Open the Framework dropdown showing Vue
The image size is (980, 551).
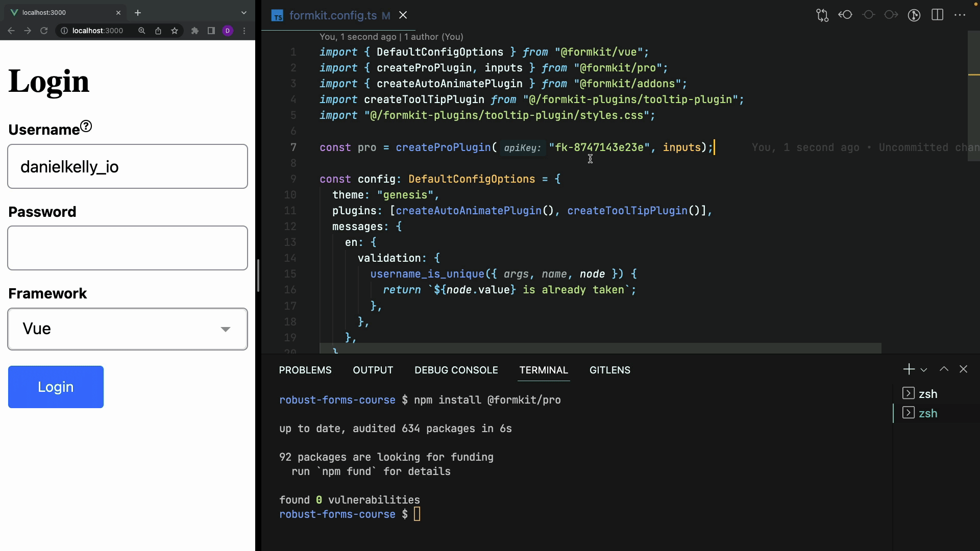(128, 329)
